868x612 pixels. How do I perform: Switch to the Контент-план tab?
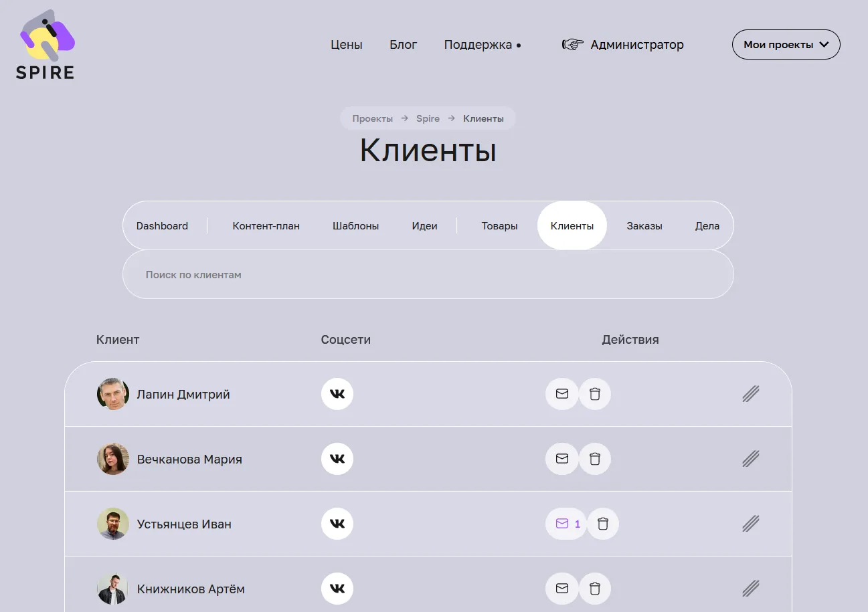click(x=265, y=225)
